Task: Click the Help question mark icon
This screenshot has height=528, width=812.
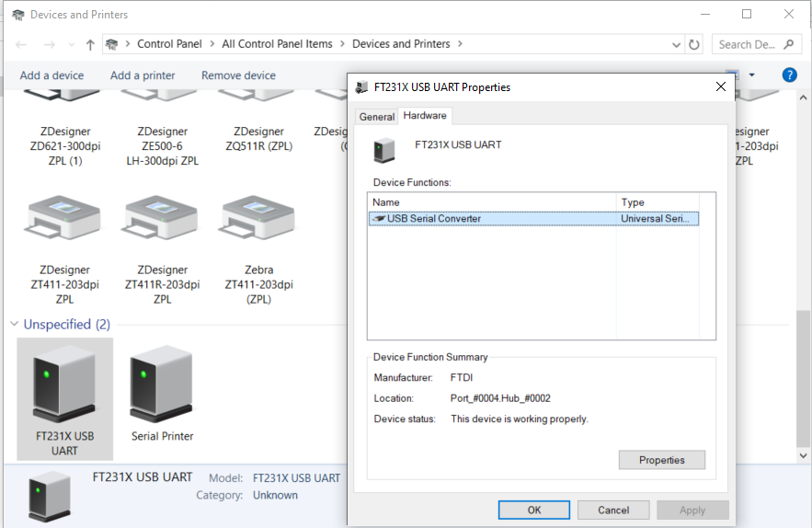Action: (x=789, y=75)
